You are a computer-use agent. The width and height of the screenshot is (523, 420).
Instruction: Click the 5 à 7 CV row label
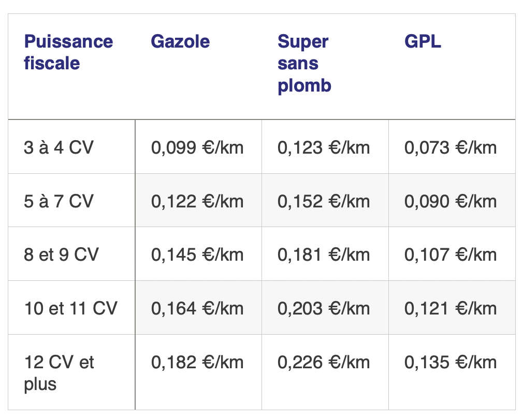(x=59, y=201)
